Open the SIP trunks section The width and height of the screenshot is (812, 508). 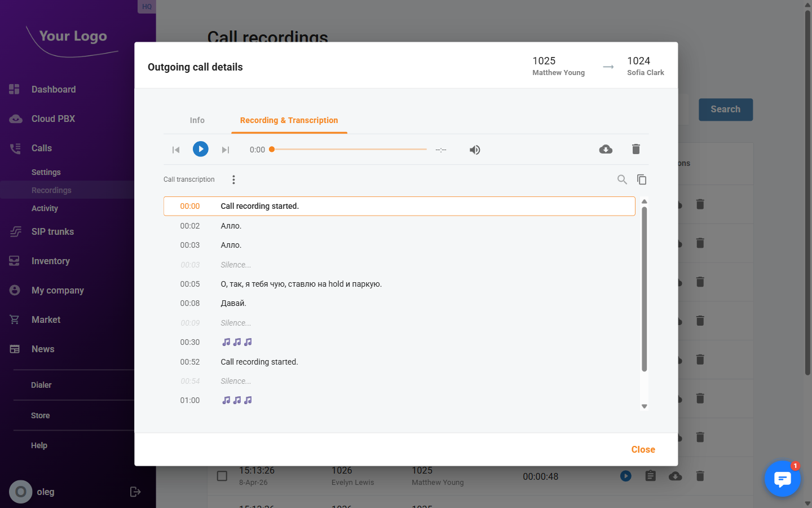52,231
